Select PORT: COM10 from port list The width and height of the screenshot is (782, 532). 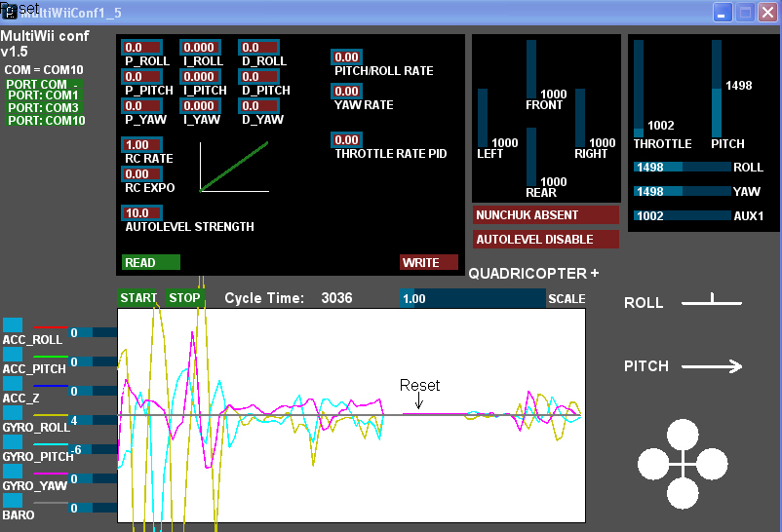coord(46,120)
